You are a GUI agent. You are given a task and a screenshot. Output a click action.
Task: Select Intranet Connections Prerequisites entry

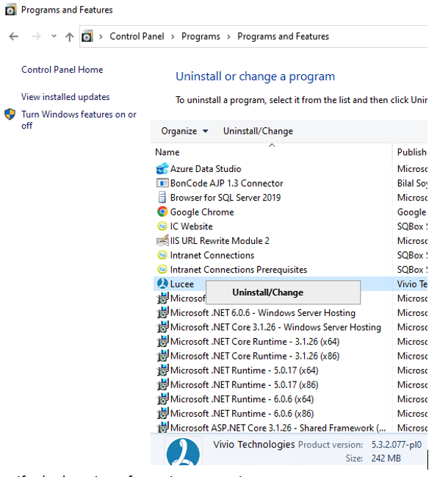click(x=239, y=270)
